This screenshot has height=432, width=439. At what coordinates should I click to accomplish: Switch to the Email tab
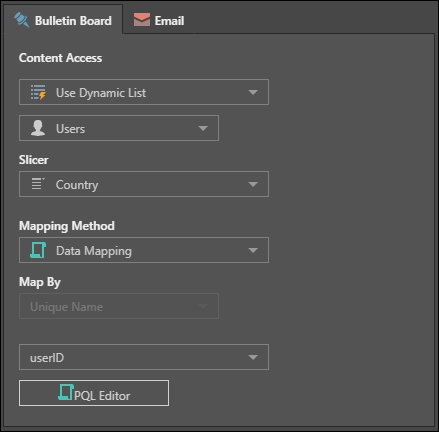tap(159, 20)
